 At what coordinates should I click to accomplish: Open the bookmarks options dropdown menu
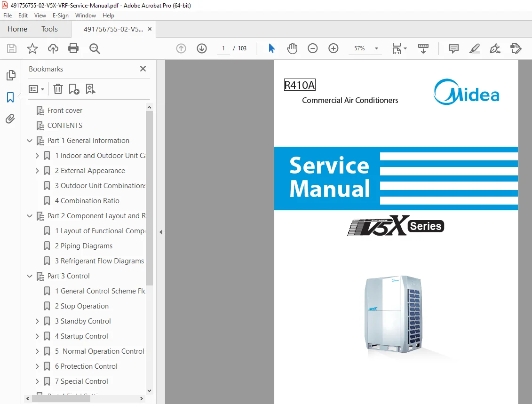click(x=36, y=89)
